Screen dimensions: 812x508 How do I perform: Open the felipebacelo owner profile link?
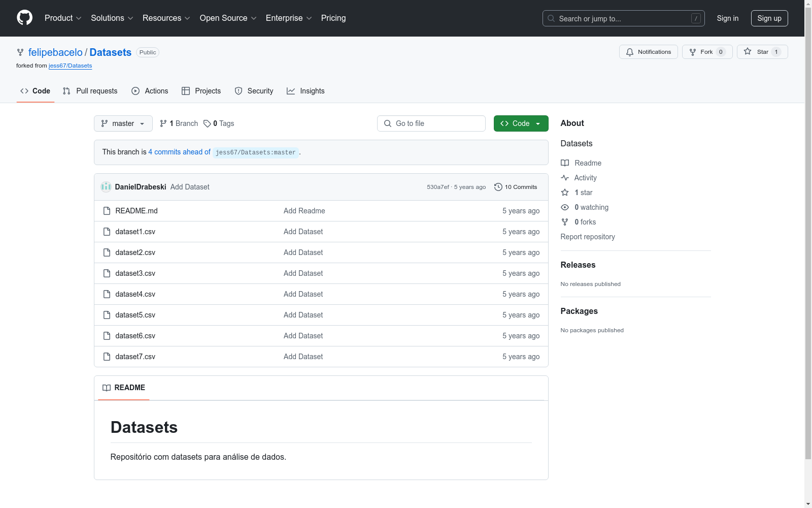(55, 52)
